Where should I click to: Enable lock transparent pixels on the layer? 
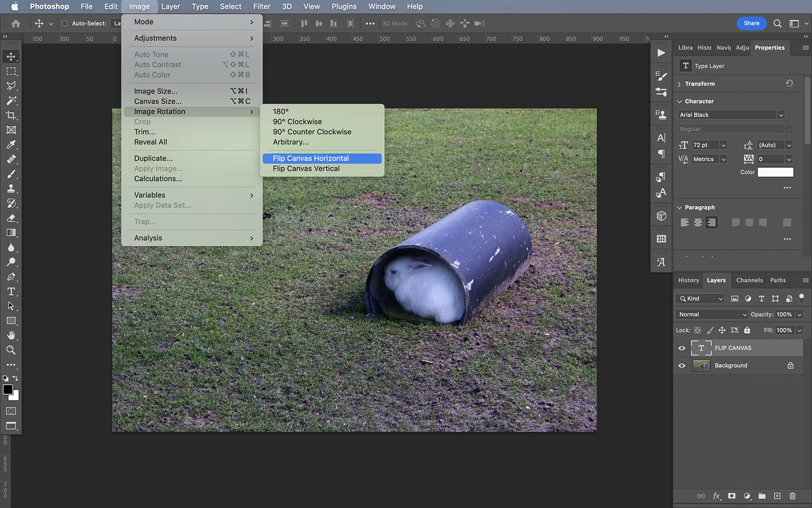pyautogui.click(x=697, y=330)
